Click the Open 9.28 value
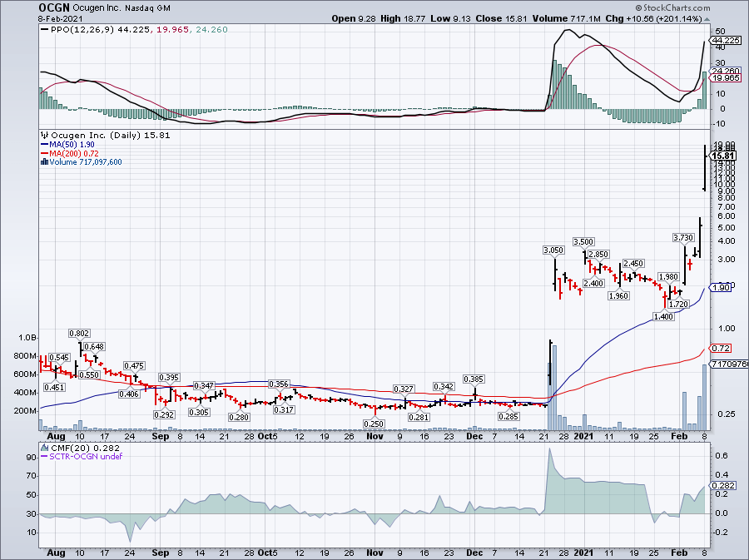The image size is (749, 560). 354,18
